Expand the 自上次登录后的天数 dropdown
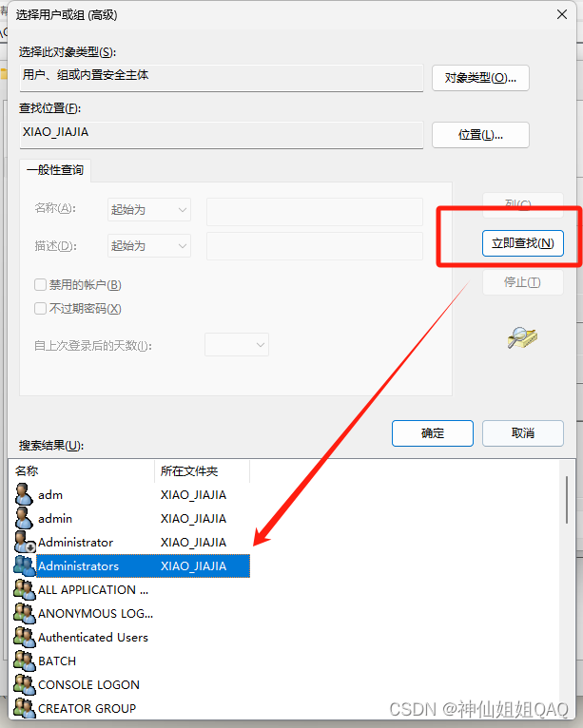The width and height of the screenshot is (583, 728). [237, 344]
